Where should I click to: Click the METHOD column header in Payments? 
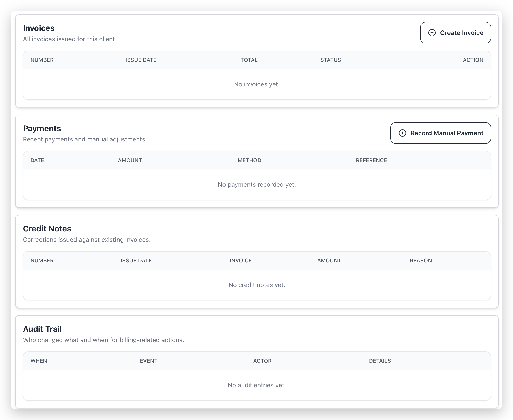click(x=249, y=160)
